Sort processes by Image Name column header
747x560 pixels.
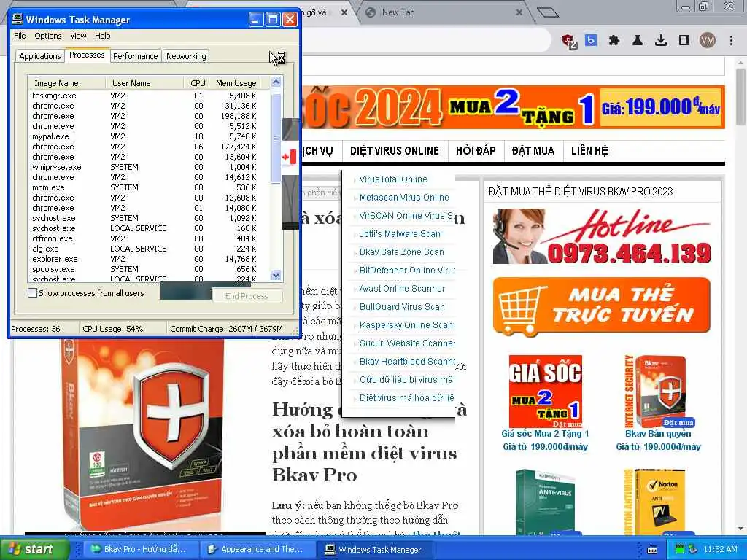(x=66, y=83)
